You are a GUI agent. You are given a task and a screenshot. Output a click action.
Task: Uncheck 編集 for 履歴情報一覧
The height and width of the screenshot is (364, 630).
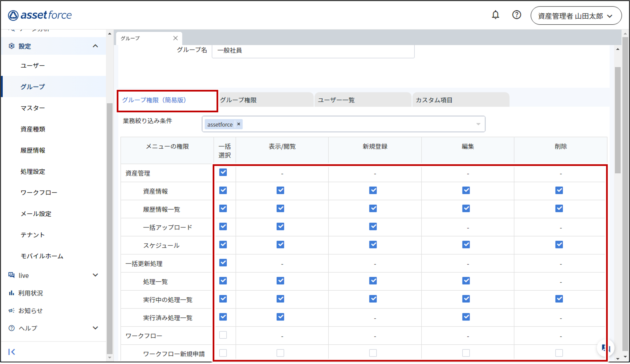click(x=466, y=208)
